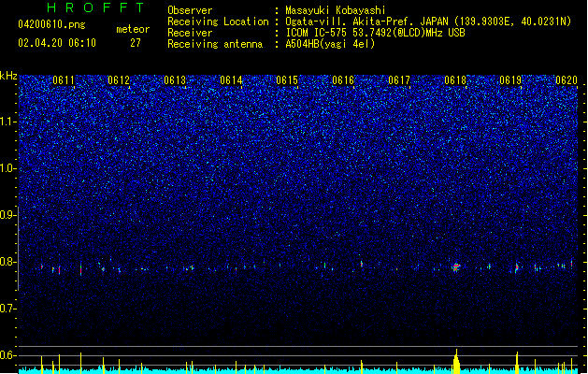Viewport: 588px width, 374px height.
Task: Click the 0615 time marker
Action: pyautogui.click(x=287, y=80)
